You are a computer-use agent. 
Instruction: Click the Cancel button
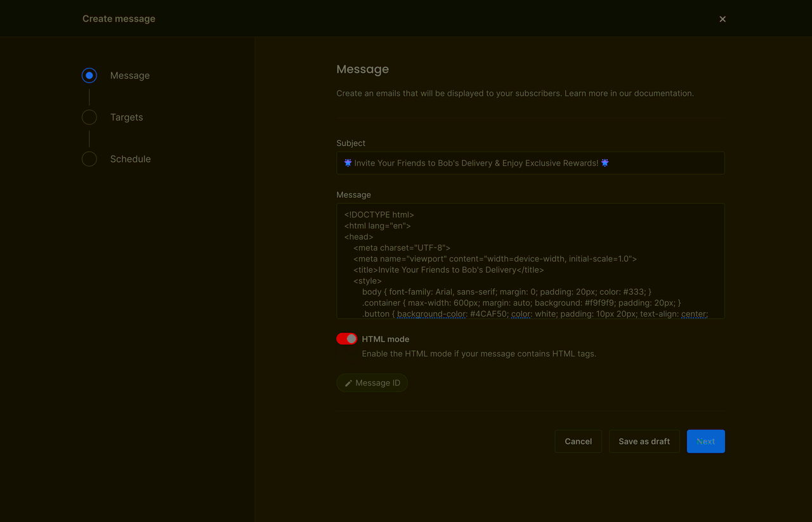[x=578, y=441]
